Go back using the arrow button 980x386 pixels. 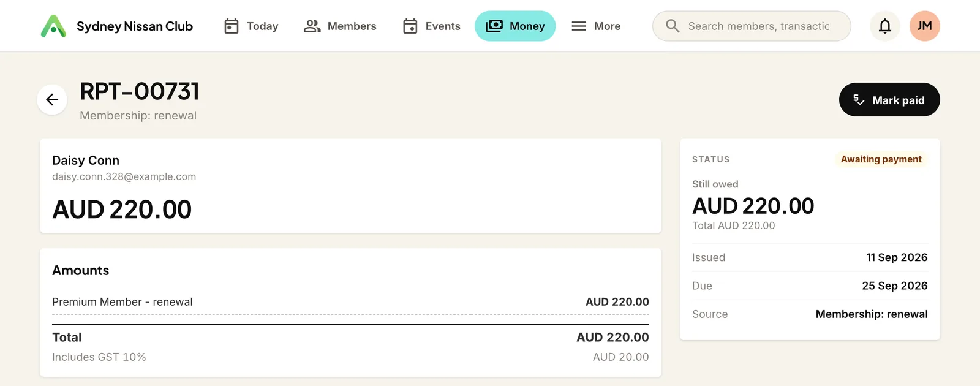pos(52,100)
